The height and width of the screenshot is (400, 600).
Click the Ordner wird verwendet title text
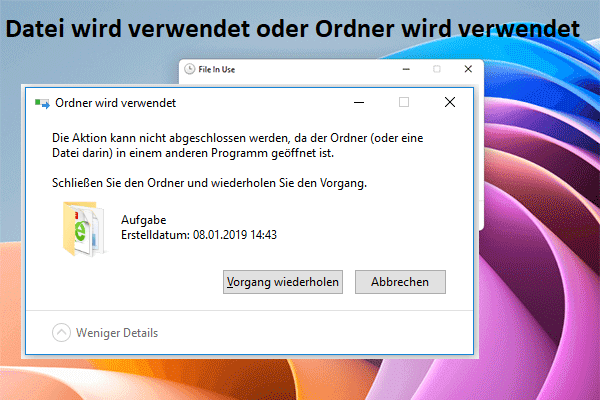(x=116, y=103)
